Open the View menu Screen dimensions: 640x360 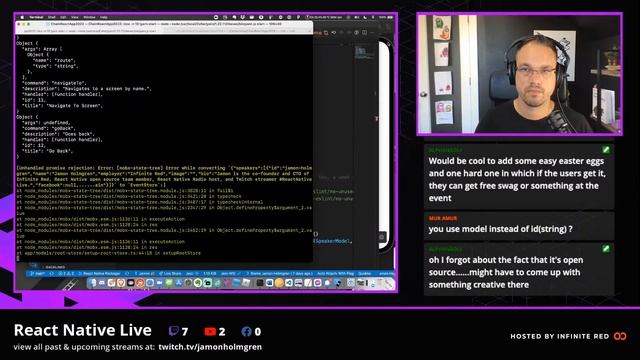point(75,17)
